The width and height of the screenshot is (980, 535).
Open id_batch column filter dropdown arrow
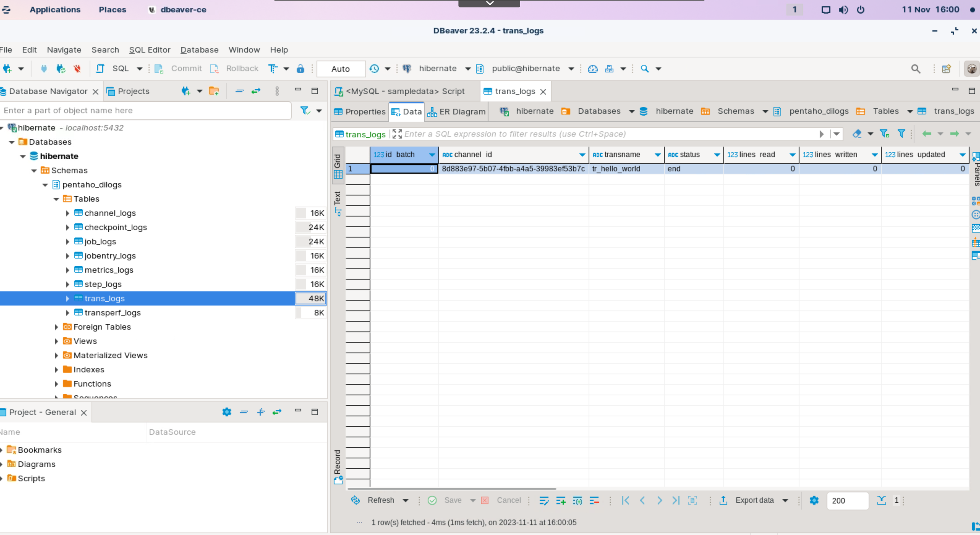coord(432,155)
